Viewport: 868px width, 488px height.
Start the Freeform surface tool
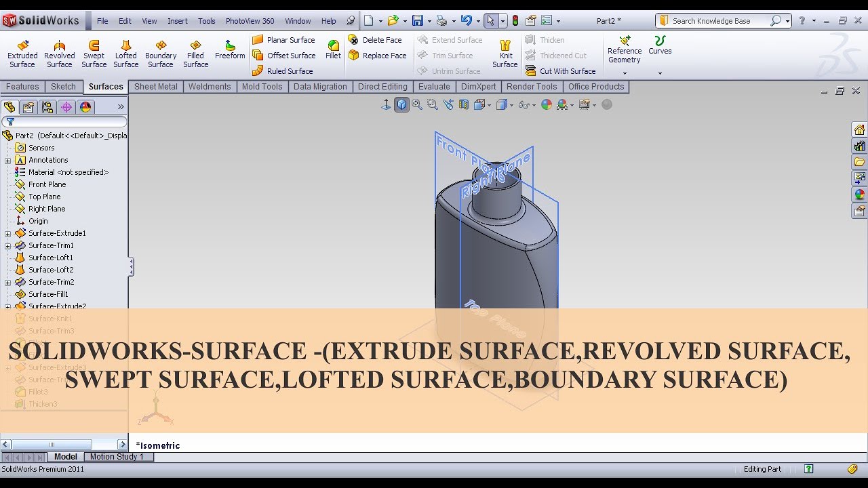tap(230, 49)
